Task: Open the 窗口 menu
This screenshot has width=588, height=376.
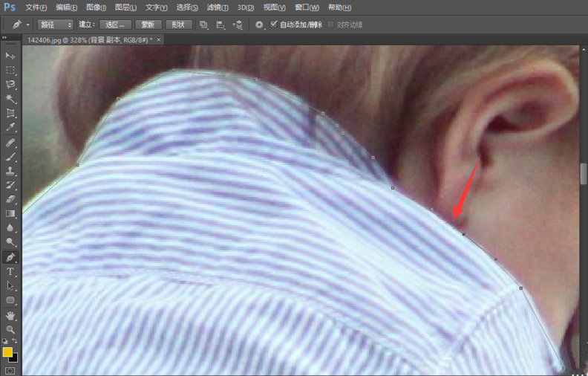Action: (x=307, y=7)
